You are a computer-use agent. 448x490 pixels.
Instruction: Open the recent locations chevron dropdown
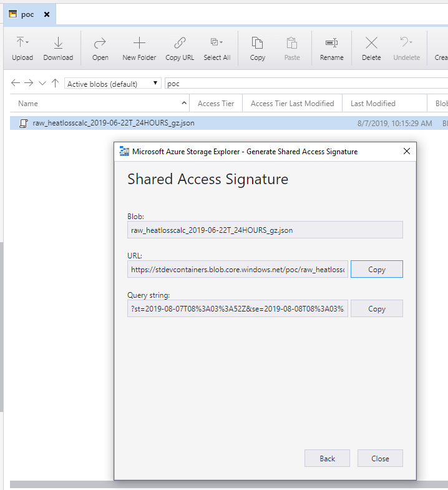pyautogui.click(x=42, y=83)
